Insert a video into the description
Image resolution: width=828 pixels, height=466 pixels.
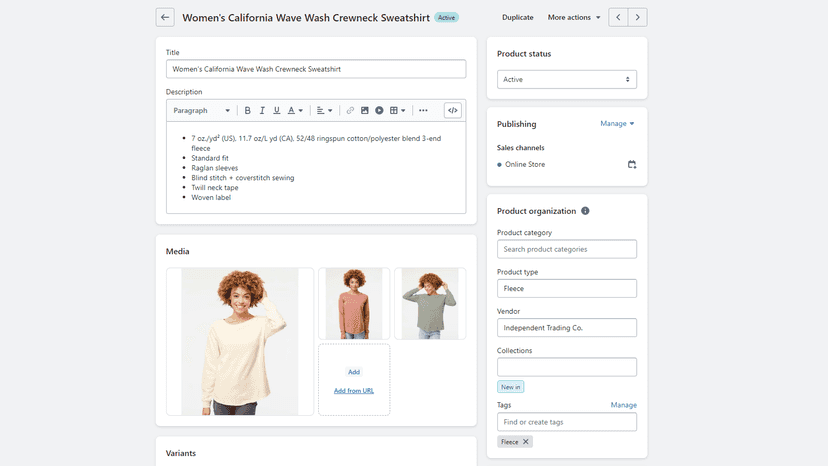coord(379,110)
